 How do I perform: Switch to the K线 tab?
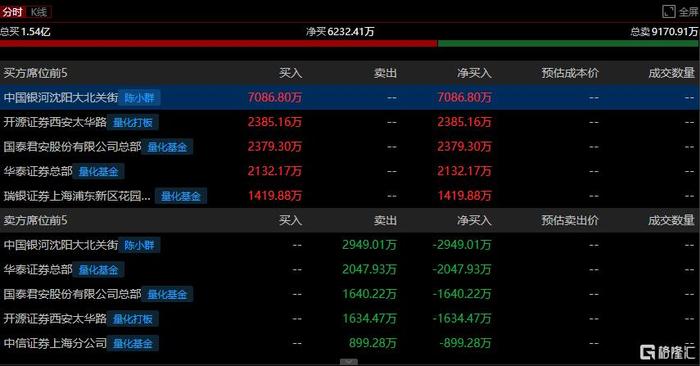click(39, 12)
